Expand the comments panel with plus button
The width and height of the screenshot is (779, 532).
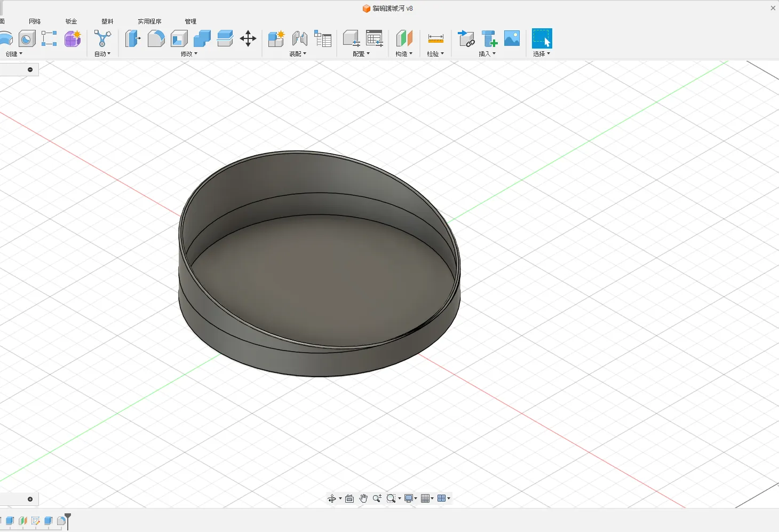click(30, 499)
